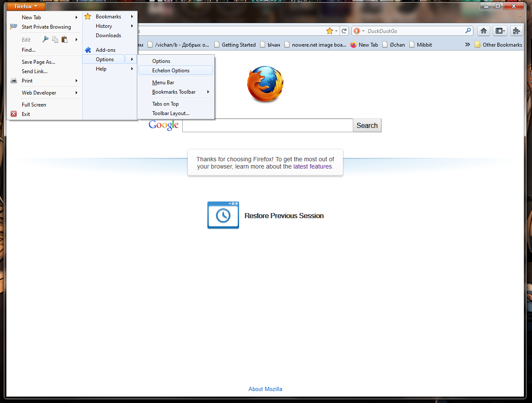Open the /vichan/b bookmark
Viewport: 532px width, 403px height.
pyautogui.click(x=178, y=44)
